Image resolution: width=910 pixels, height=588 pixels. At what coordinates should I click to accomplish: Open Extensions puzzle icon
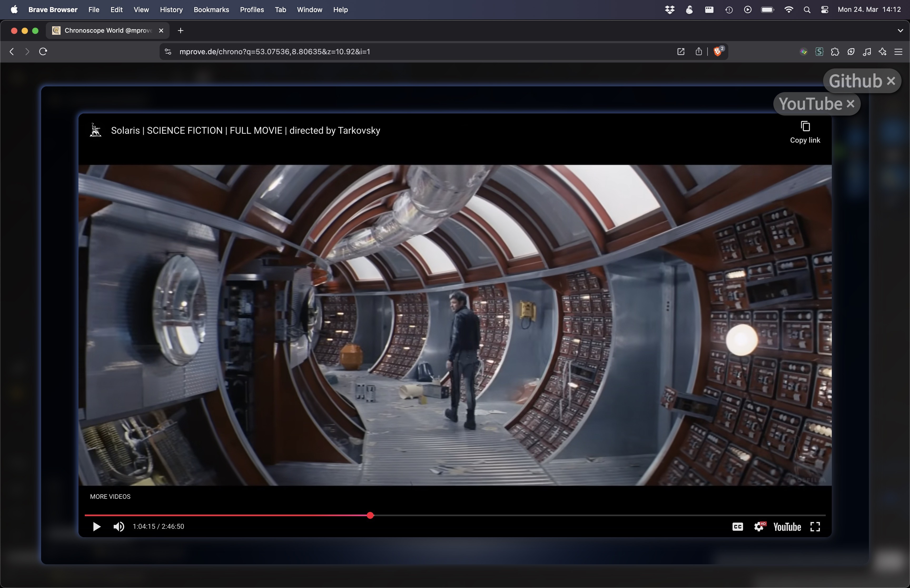point(835,52)
